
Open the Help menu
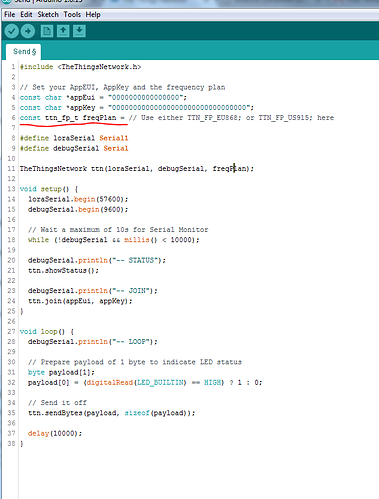[93, 15]
